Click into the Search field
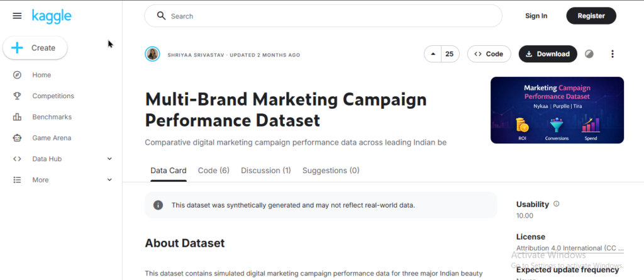The height and width of the screenshot is (280, 644). pyautogui.click(x=327, y=16)
